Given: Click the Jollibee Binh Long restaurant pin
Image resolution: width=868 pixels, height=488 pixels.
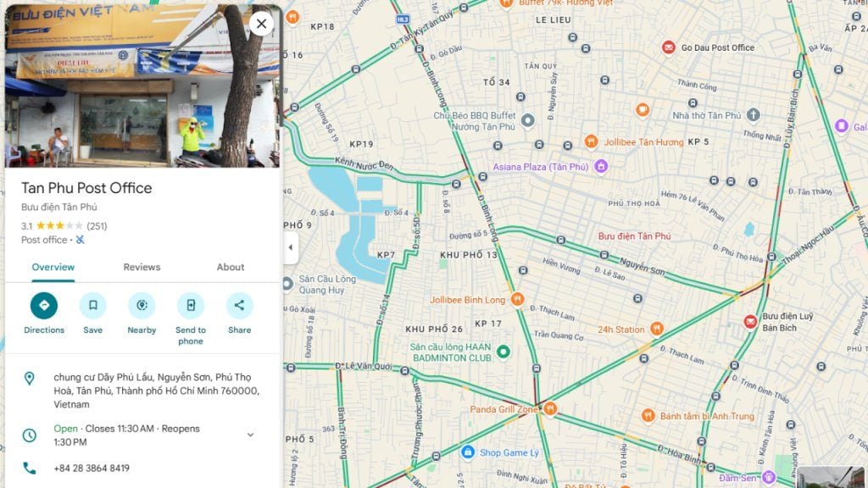Looking at the screenshot, I should (517, 299).
